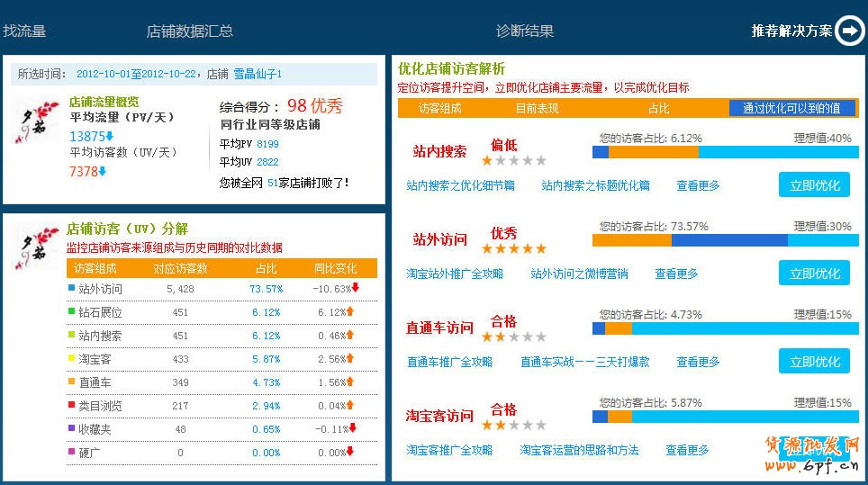
Task: Open 站内搜索之优化细节篇 link
Action: pos(460,185)
